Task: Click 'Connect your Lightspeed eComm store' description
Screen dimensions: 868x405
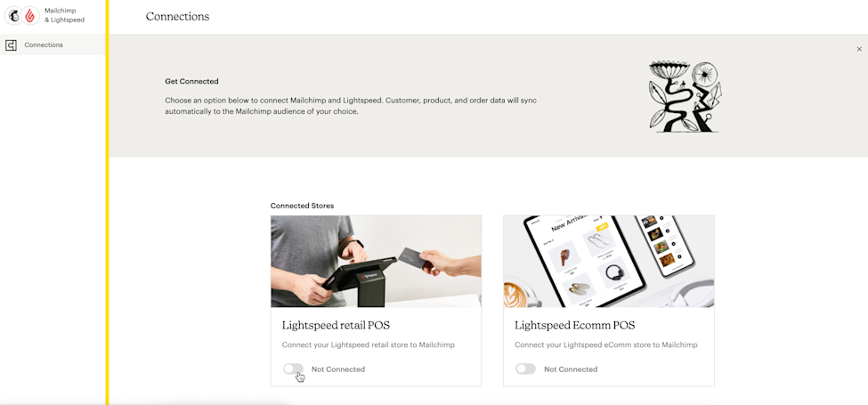Action: coord(606,344)
